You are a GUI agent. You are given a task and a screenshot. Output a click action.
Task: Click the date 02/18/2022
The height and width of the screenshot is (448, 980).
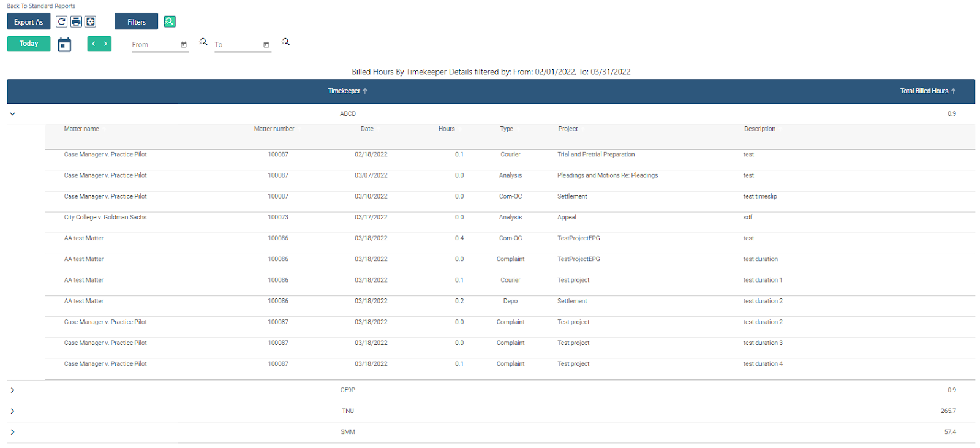[371, 154]
